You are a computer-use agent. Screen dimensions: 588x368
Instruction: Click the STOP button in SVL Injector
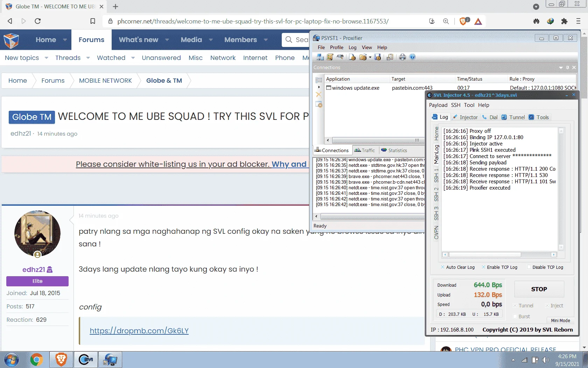click(x=539, y=289)
